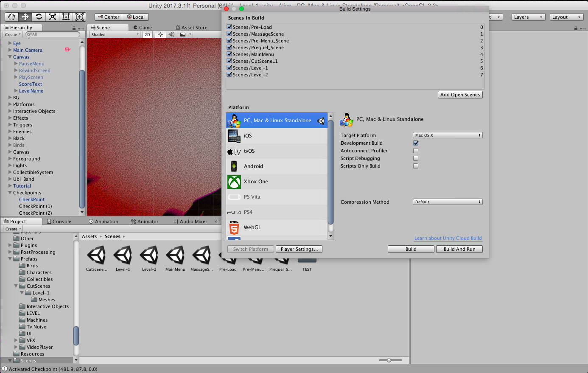Switch to the Animation tab
This screenshot has height=373, width=588.
[x=104, y=222]
